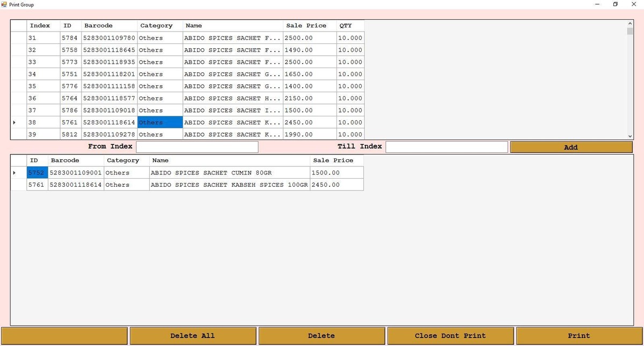
Task: Sort top grid by Sale Price header
Action: (x=309, y=26)
